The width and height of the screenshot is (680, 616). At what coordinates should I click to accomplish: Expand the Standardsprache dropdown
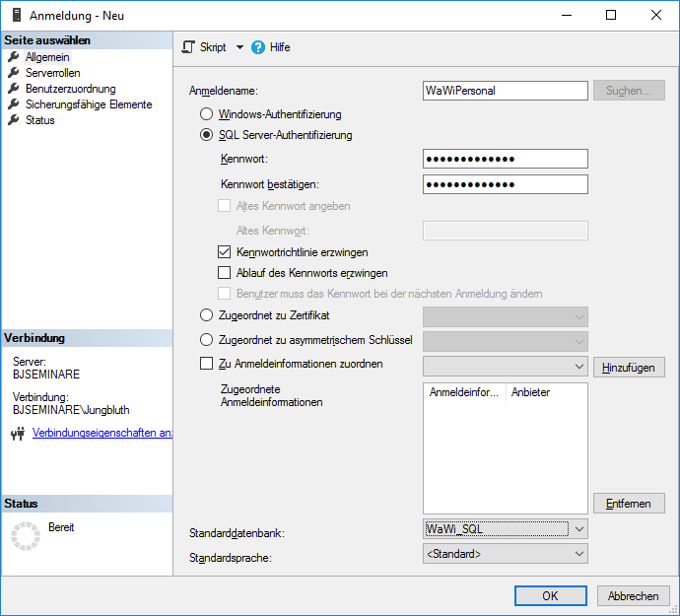click(x=579, y=554)
